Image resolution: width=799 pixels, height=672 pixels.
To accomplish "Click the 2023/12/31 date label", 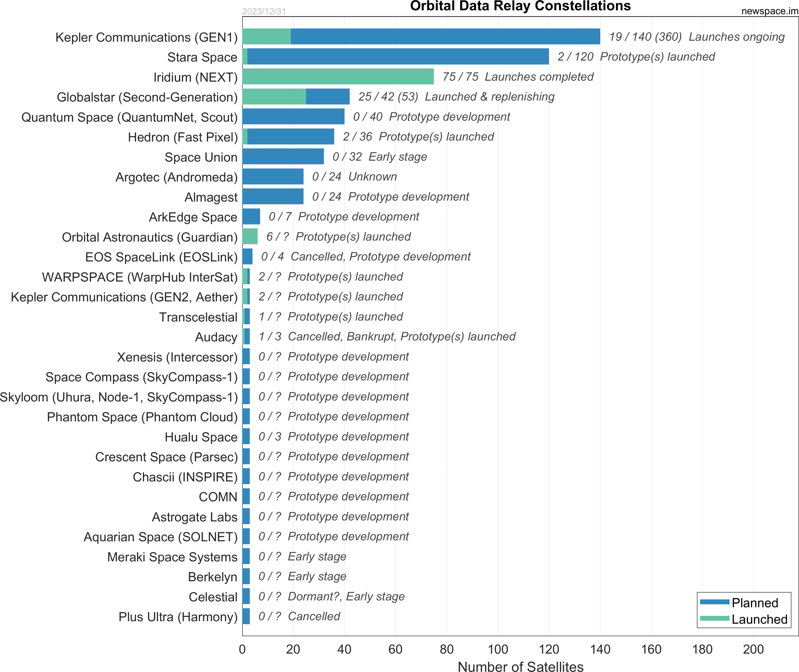I will [264, 12].
